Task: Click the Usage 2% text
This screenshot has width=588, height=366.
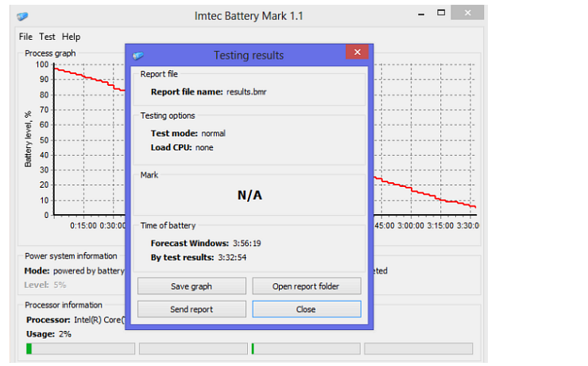Action: pos(48,334)
